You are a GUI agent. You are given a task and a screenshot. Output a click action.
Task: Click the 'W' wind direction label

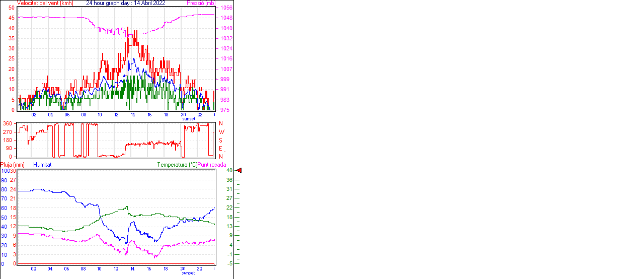click(x=221, y=131)
